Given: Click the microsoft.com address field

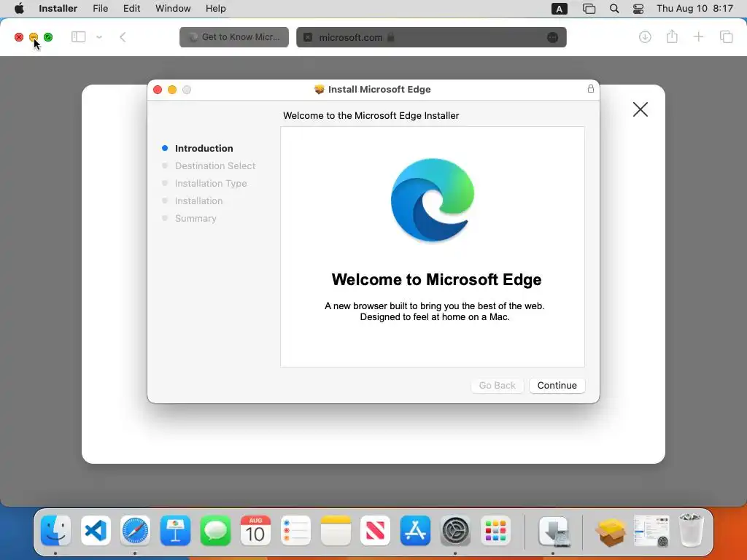Looking at the screenshot, I should [x=431, y=37].
